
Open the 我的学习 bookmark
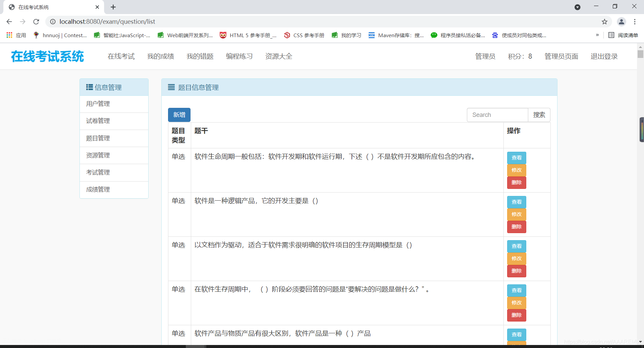click(x=346, y=35)
